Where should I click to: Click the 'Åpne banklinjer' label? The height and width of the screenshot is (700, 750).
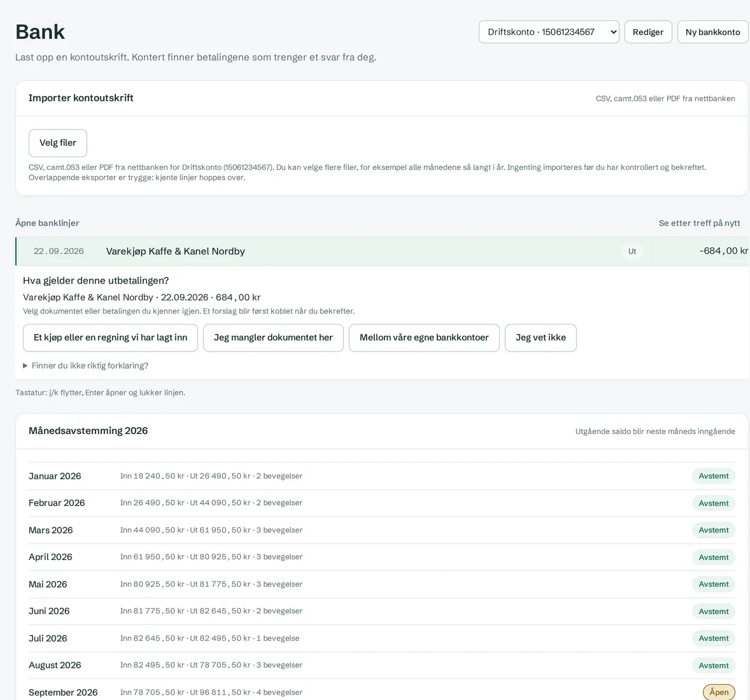(x=47, y=223)
